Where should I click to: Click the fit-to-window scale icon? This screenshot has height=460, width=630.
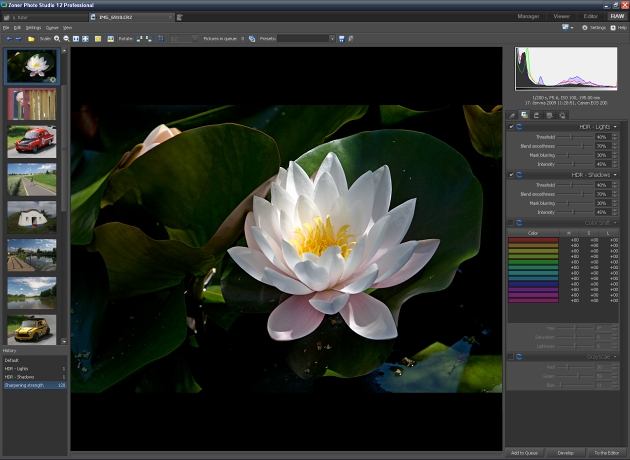(86, 39)
